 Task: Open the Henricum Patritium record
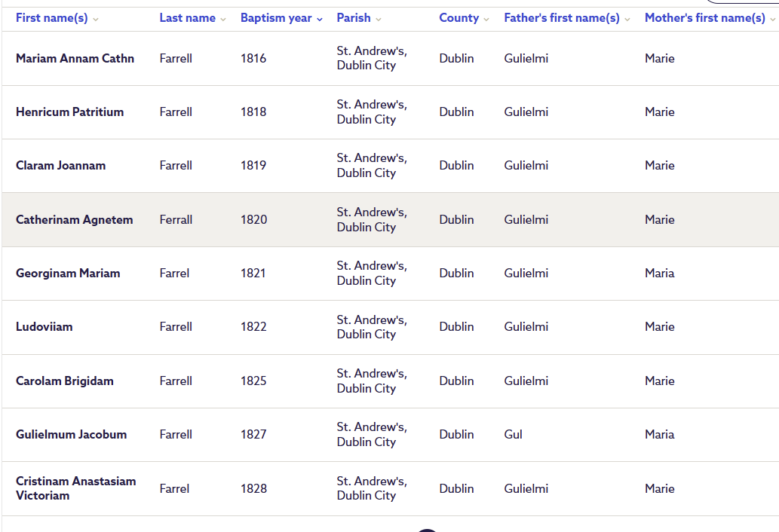point(69,112)
